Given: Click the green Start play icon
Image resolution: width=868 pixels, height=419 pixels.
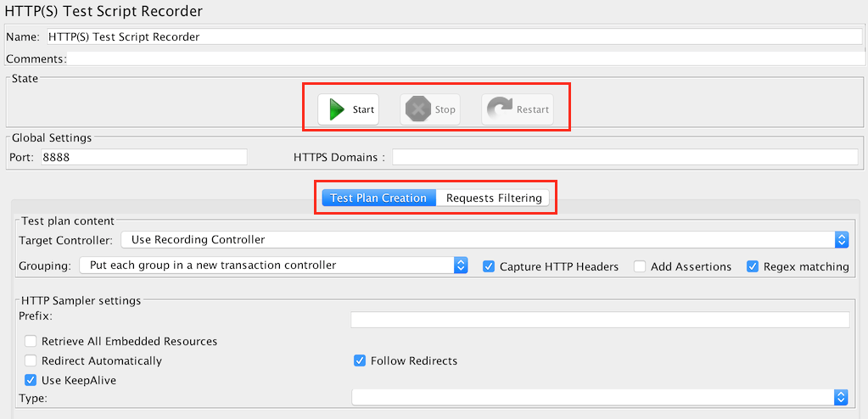Looking at the screenshot, I should 337,109.
